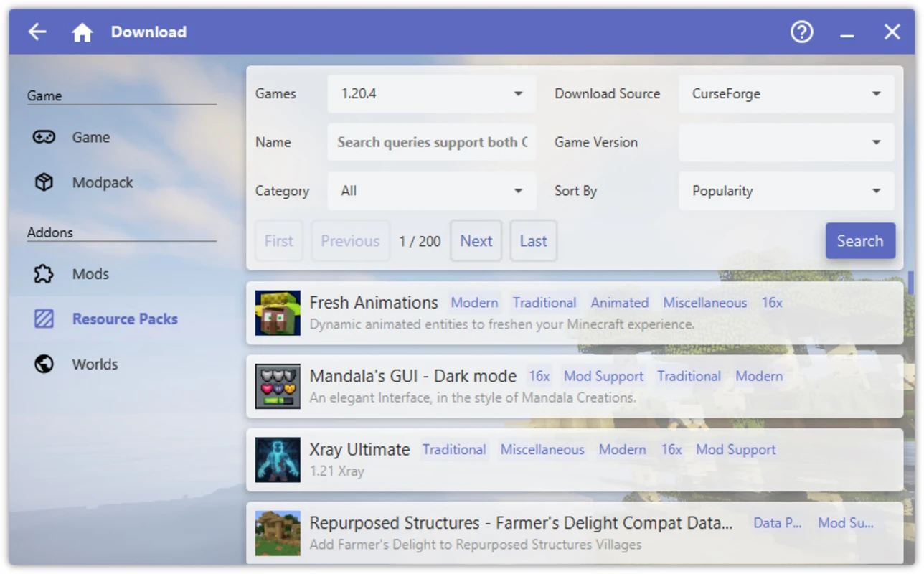Click the Previous page button
The width and height of the screenshot is (924, 574).
coord(350,241)
